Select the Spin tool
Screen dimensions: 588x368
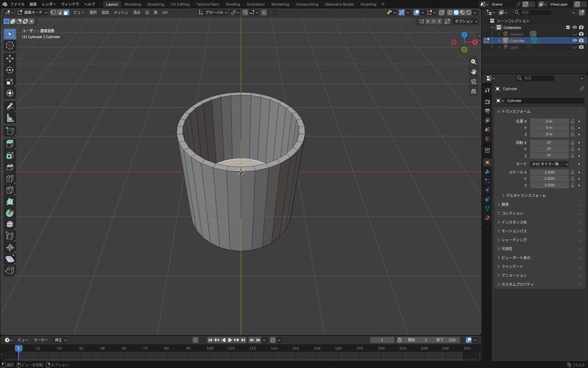tap(10, 213)
